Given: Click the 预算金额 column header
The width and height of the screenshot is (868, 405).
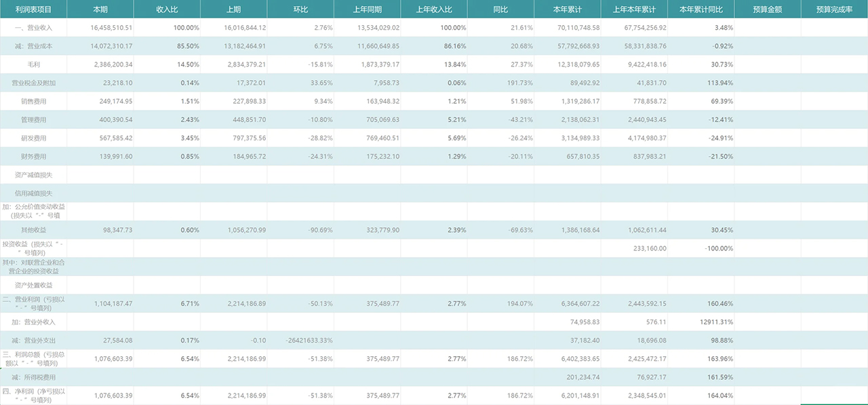Looking at the screenshot, I should [767, 10].
